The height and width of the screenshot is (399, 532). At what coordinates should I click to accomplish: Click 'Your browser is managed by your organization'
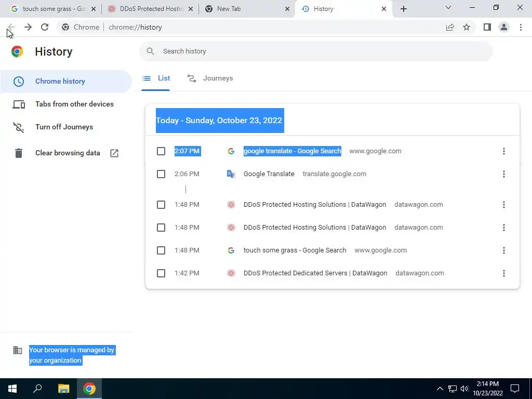point(72,355)
